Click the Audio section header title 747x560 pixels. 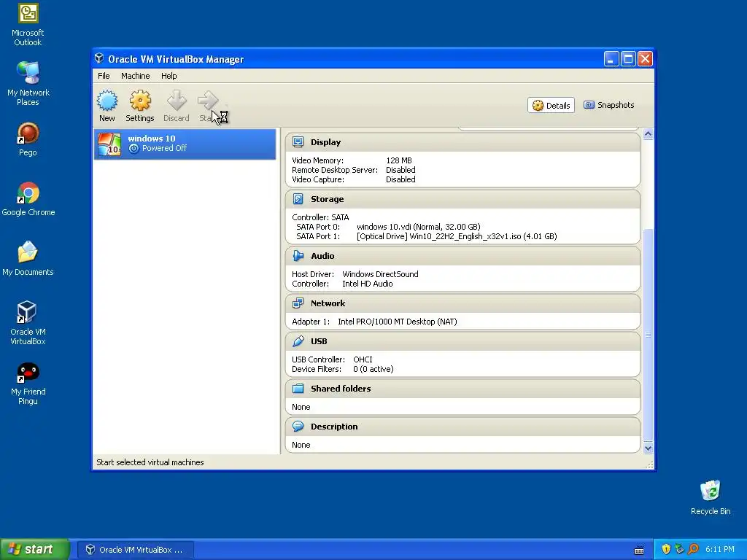(x=322, y=256)
